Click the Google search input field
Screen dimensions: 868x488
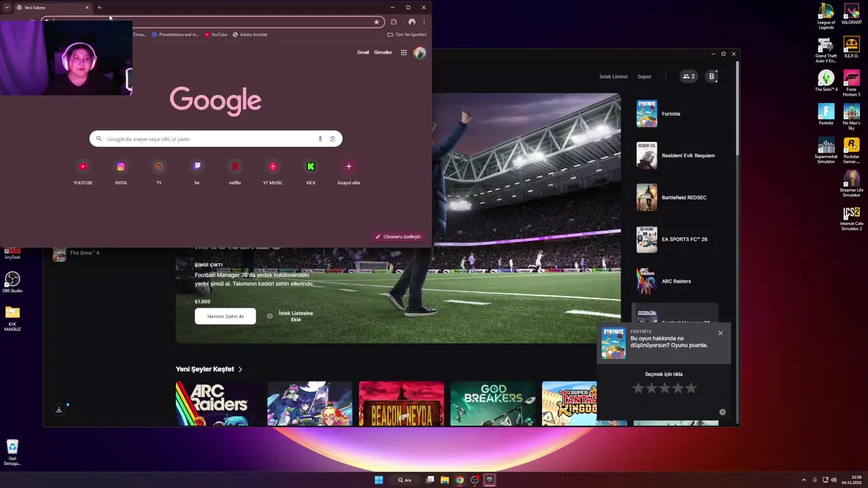click(216, 139)
